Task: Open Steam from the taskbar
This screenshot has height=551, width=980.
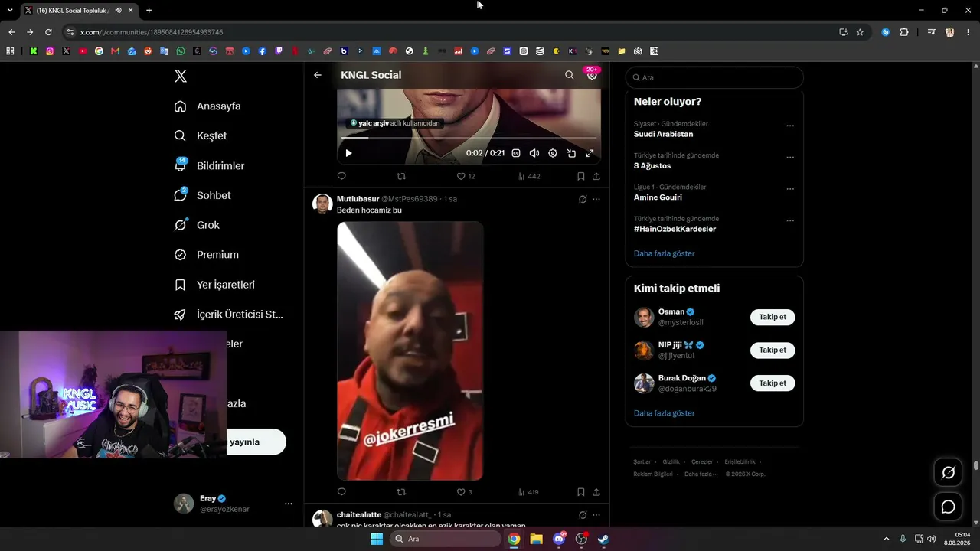Action: [603, 539]
